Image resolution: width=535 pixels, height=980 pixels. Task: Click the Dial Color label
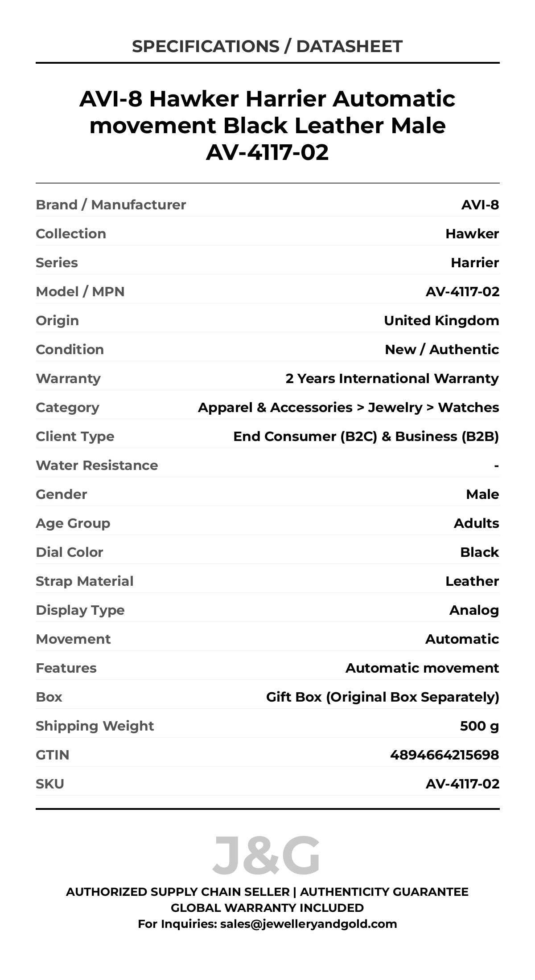coord(69,552)
